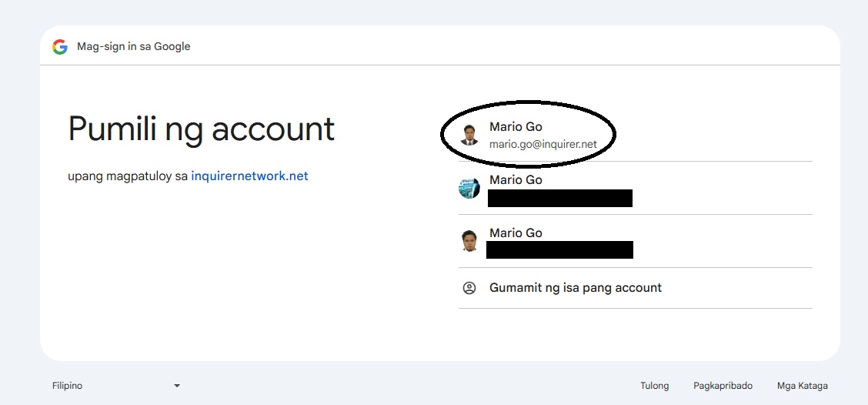Choose the first Mario Go account name
Viewport: 868px width, 405px height.
coord(516,127)
